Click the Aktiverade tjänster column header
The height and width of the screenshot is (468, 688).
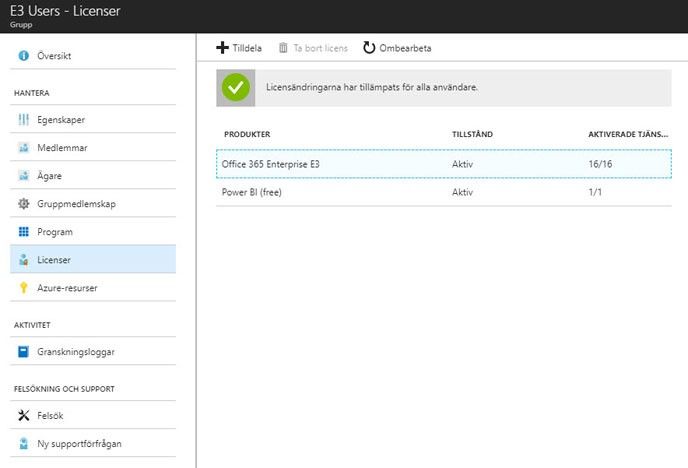628,134
